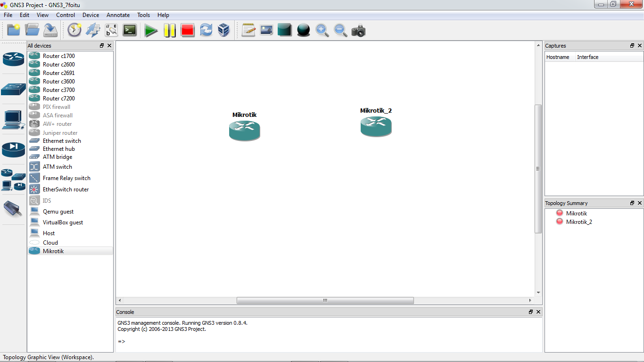Screen dimensions: 644x362
Task: Open the VirtualBox console icon
Action: coord(224,30)
